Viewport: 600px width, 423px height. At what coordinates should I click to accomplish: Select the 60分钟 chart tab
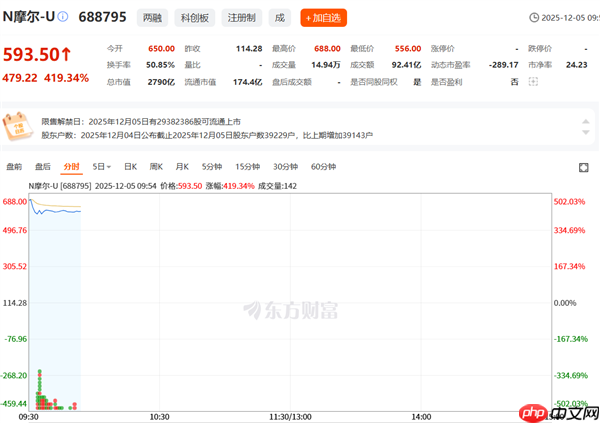323,167
